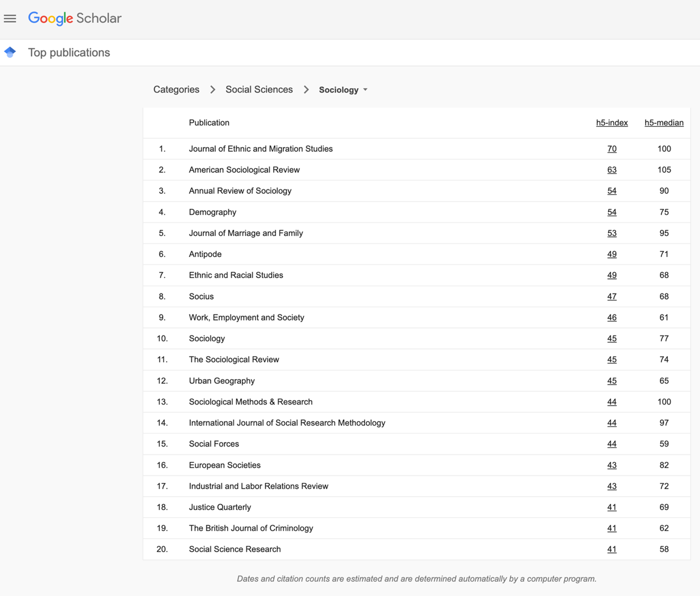View h5-index 53 for Journal of Marriage and Family
Screen dimensions: 700x596
point(611,233)
